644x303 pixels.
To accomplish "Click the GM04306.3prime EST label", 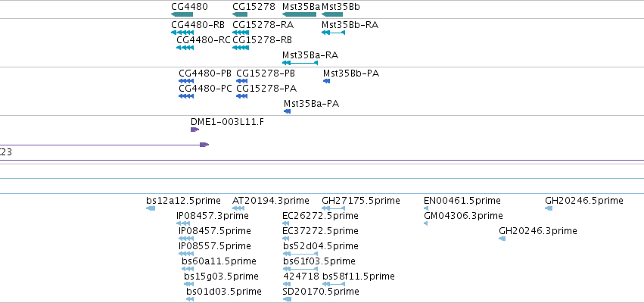I will click(463, 215).
